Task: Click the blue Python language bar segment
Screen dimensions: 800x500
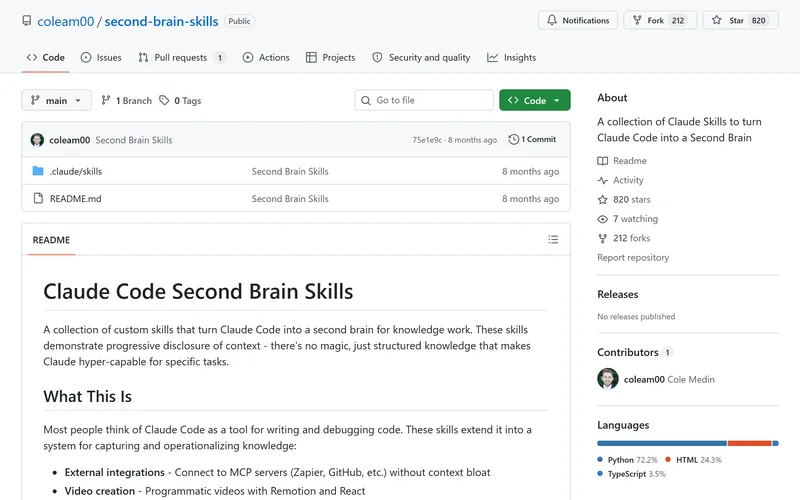Action: click(x=662, y=443)
